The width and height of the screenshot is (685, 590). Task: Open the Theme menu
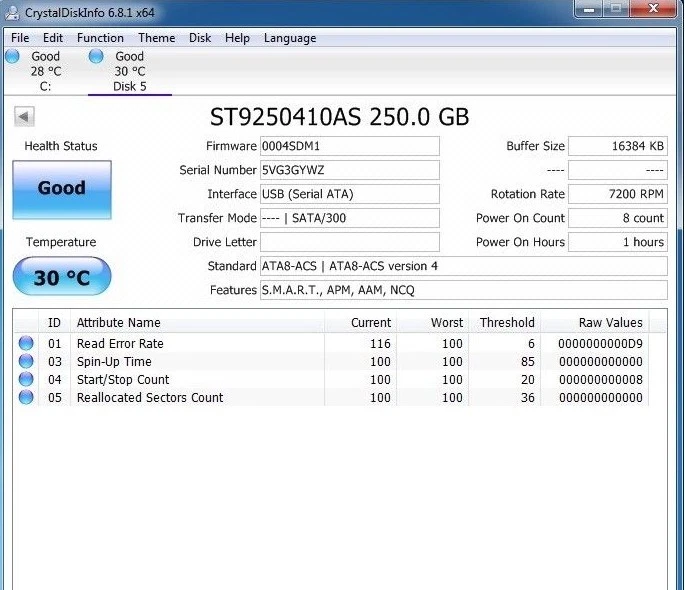pyautogui.click(x=156, y=38)
